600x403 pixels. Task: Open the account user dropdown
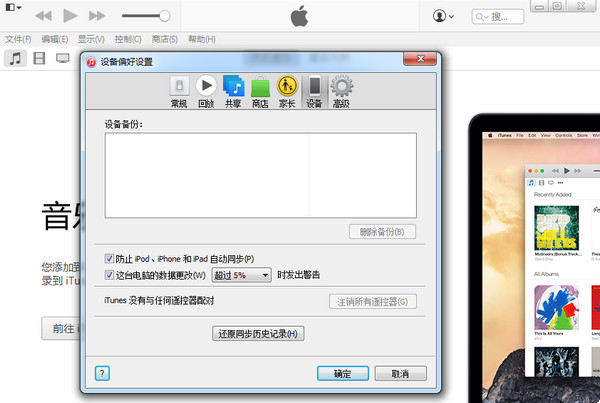point(443,16)
